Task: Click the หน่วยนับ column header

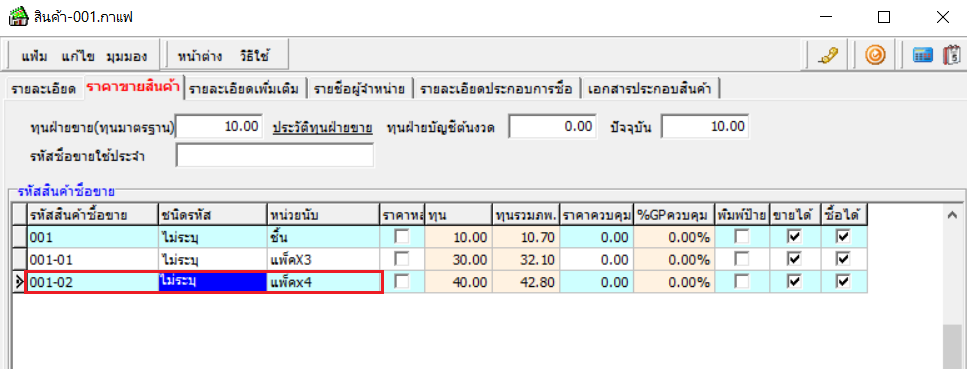Action: (323, 215)
